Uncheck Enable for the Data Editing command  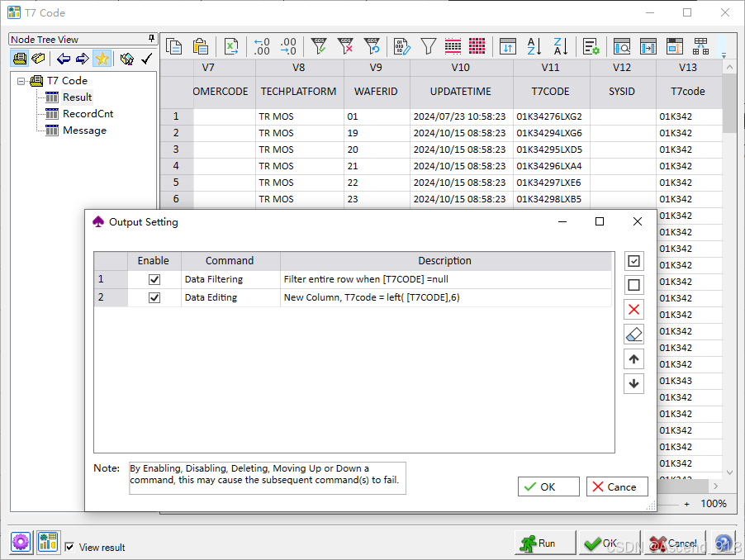pos(154,298)
